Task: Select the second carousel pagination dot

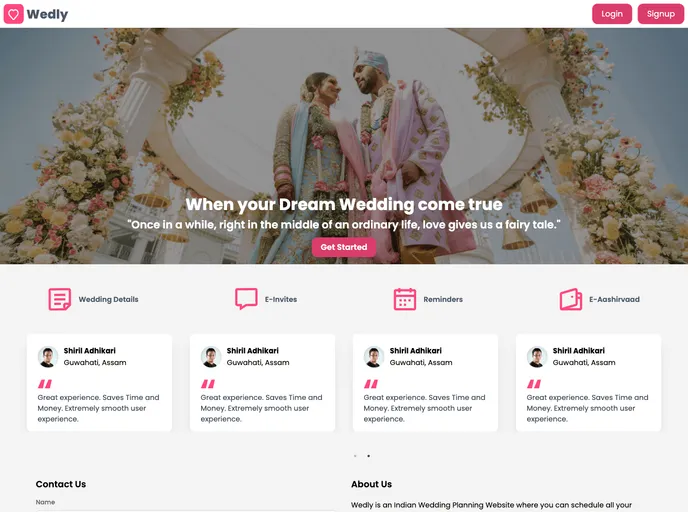Action: pos(369,456)
